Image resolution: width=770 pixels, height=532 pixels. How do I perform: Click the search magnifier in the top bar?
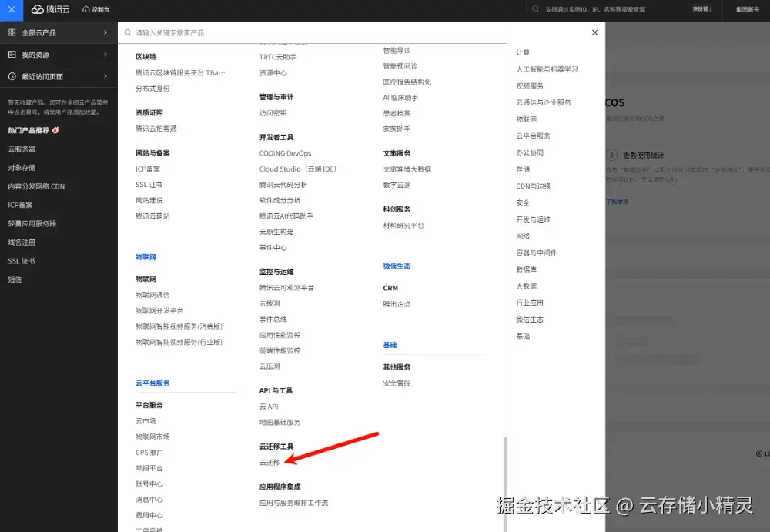tap(535, 9)
